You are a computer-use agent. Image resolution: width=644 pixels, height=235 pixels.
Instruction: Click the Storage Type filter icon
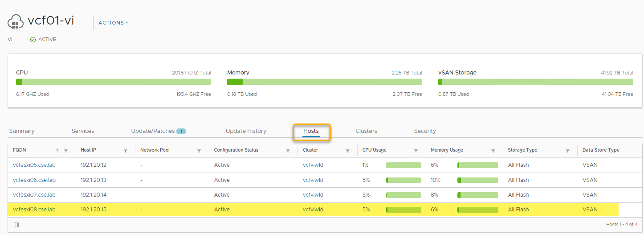tap(567, 151)
